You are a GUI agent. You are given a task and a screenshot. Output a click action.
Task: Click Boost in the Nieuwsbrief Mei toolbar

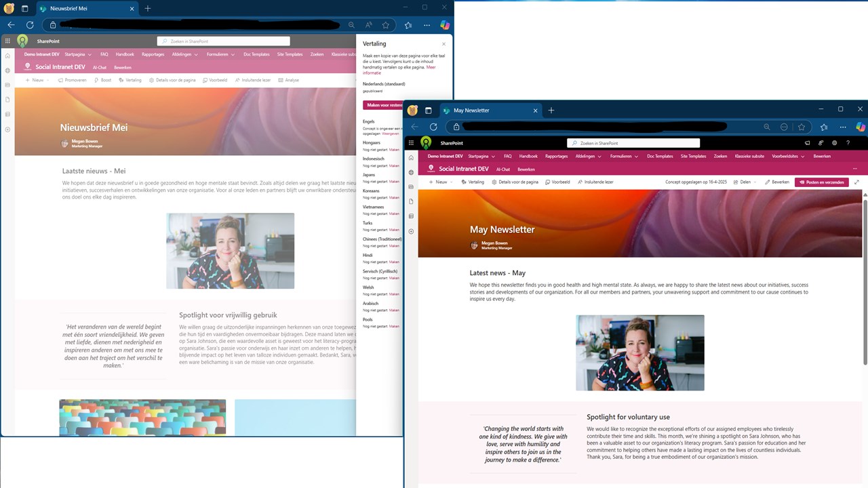(x=102, y=80)
